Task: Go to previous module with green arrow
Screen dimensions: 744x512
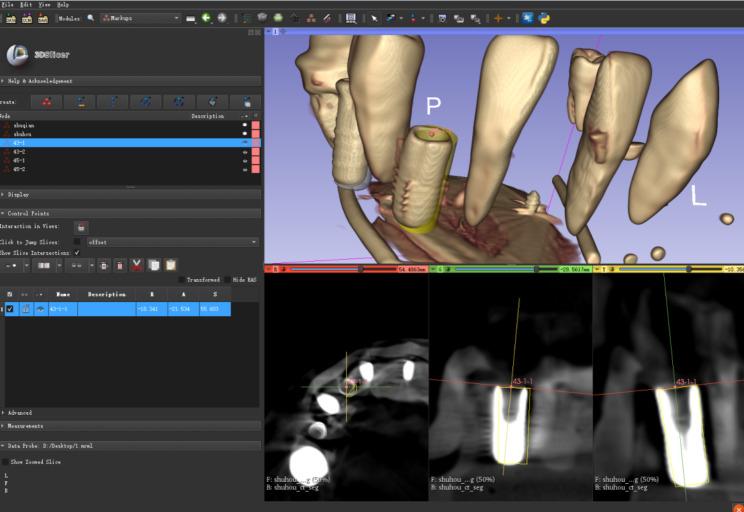Action: [x=206, y=18]
